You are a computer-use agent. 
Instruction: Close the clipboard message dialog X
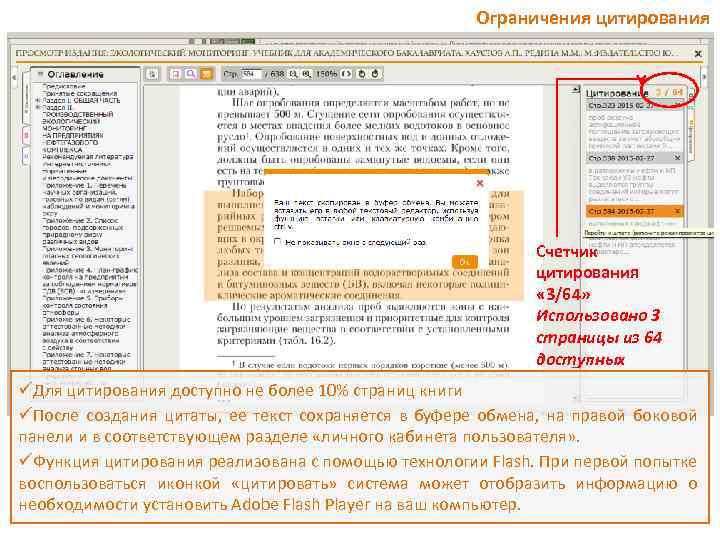coord(480,183)
